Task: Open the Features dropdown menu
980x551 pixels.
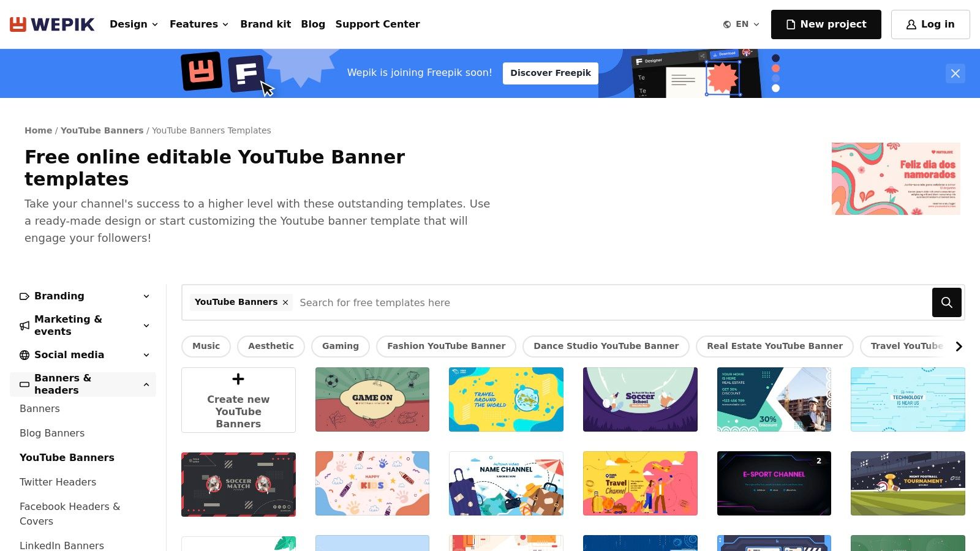Action: point(199,24)
